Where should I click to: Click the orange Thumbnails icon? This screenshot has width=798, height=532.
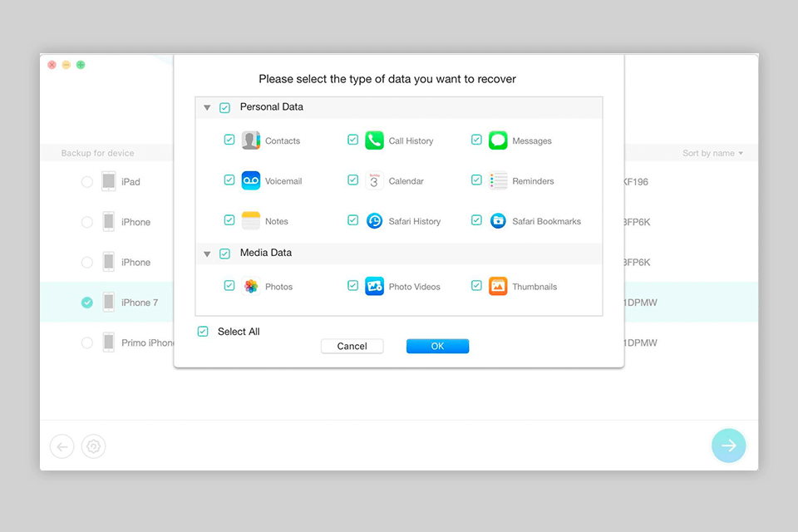(498, 286)
